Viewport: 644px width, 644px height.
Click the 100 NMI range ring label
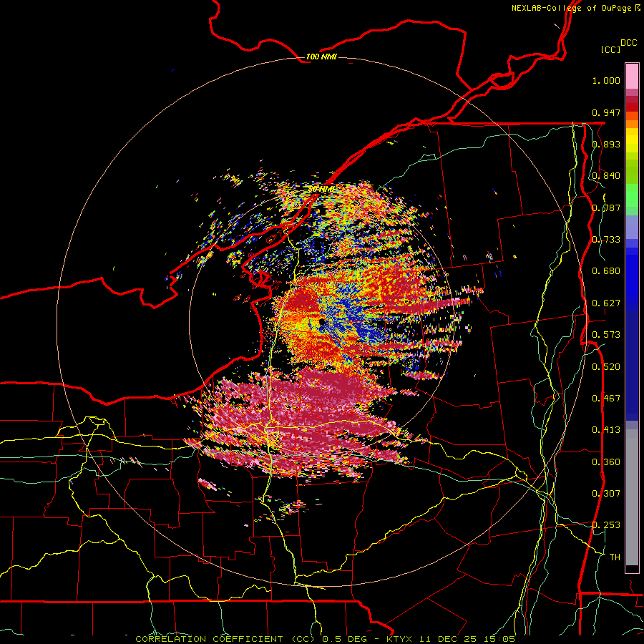321,57
